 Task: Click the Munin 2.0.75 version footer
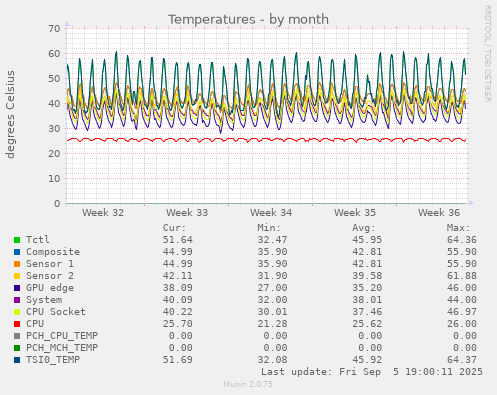pos(248,384)
